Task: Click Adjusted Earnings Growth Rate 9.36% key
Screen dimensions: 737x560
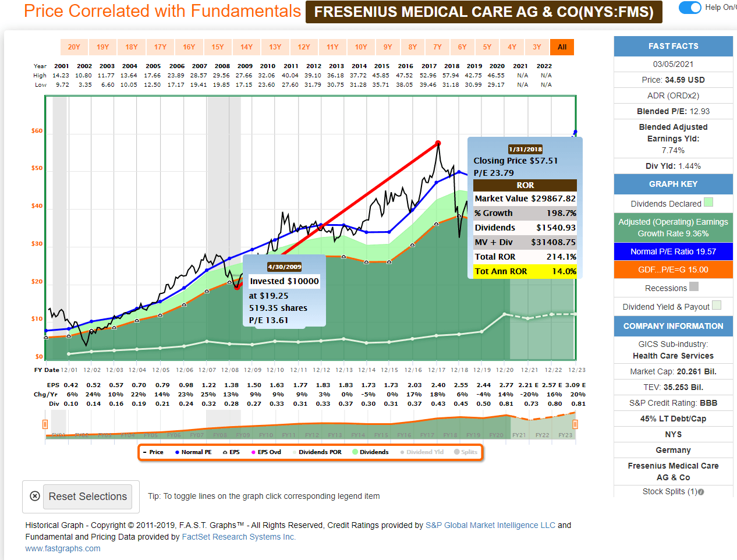Action: tap(673, 228)
